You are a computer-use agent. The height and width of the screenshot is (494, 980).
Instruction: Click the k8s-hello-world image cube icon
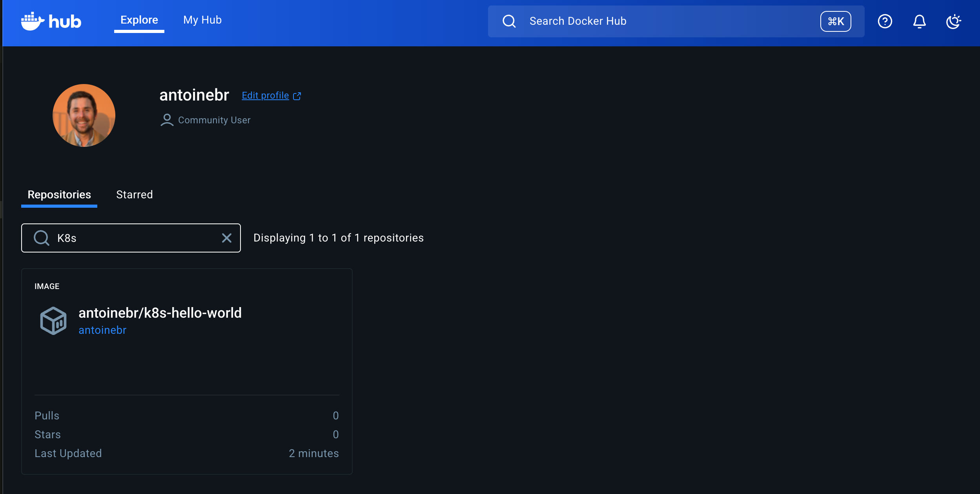tap(53, 321)
